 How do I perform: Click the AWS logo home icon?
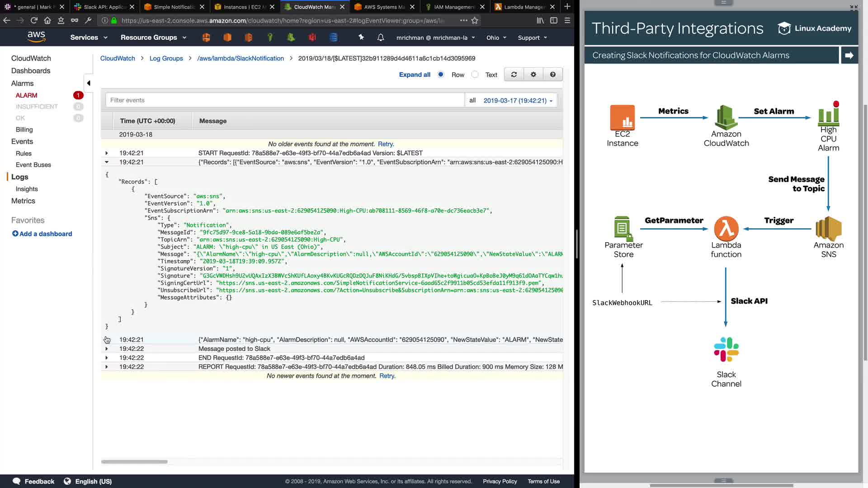click(x=36, y=37)
